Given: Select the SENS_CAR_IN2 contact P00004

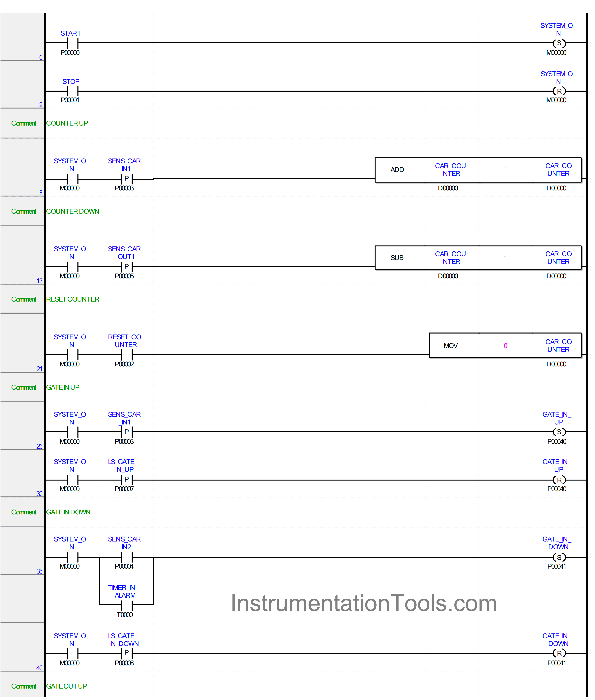Looking at the screenshot, I should coord(127,557).
